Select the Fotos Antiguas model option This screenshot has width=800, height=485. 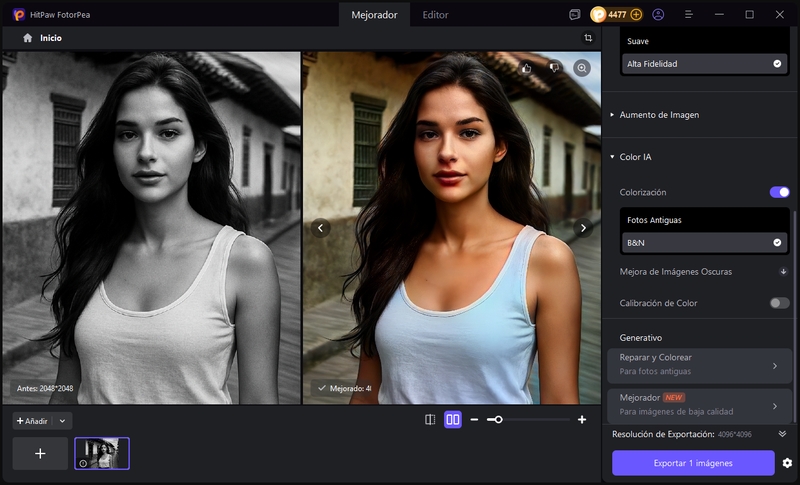(x=705, y=220)
